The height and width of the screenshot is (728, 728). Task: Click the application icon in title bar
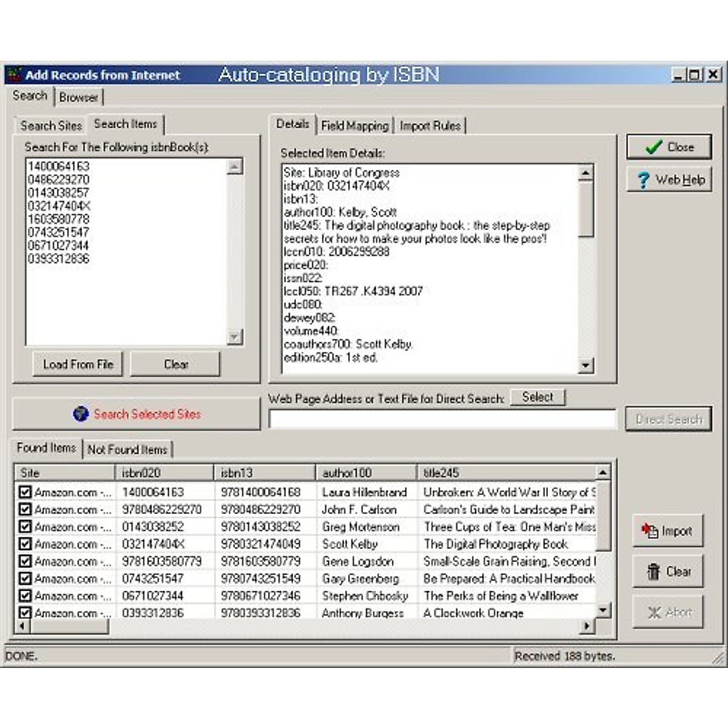tap(14, 75)
